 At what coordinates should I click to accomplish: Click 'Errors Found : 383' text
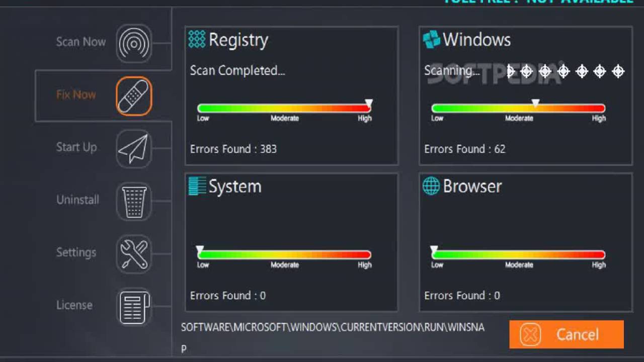click(x=233, y=149)
